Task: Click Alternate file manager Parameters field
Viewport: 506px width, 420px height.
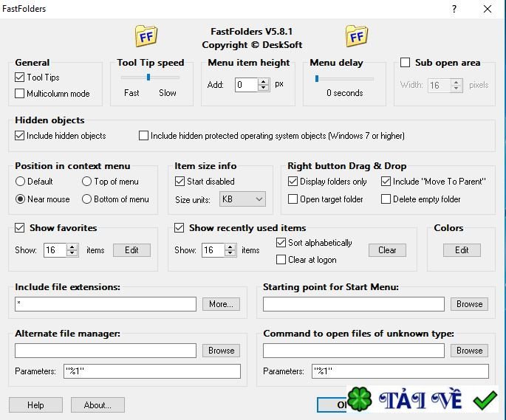Action: point(152,371)
